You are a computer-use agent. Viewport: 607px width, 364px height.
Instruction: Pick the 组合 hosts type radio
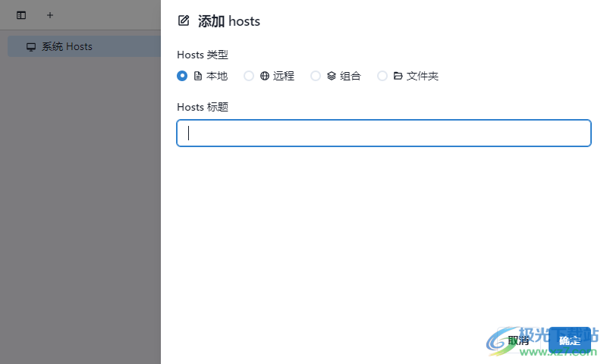(x=316, y=76)
